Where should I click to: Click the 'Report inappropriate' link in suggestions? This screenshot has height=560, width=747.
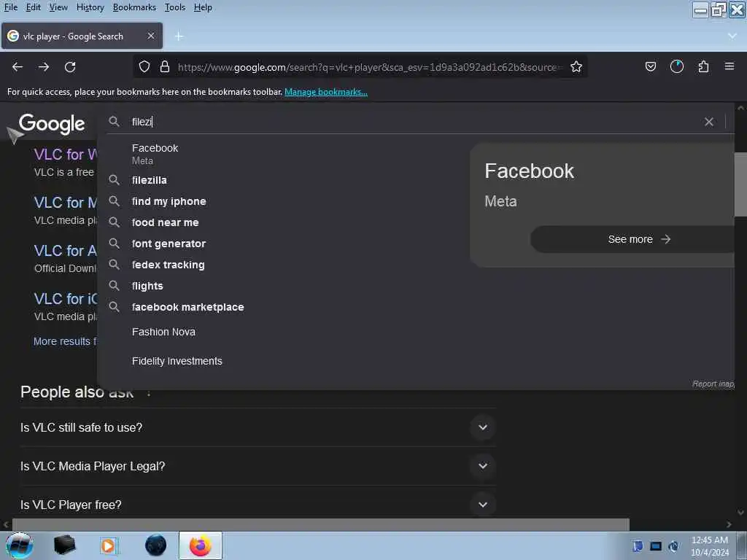pyautogui.click(x=713, y=384)
